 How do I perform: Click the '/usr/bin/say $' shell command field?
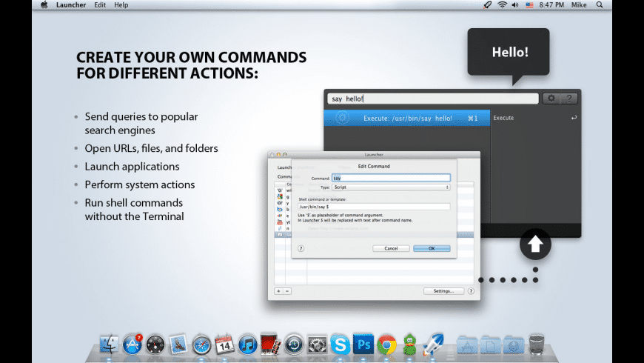(374, 207)
